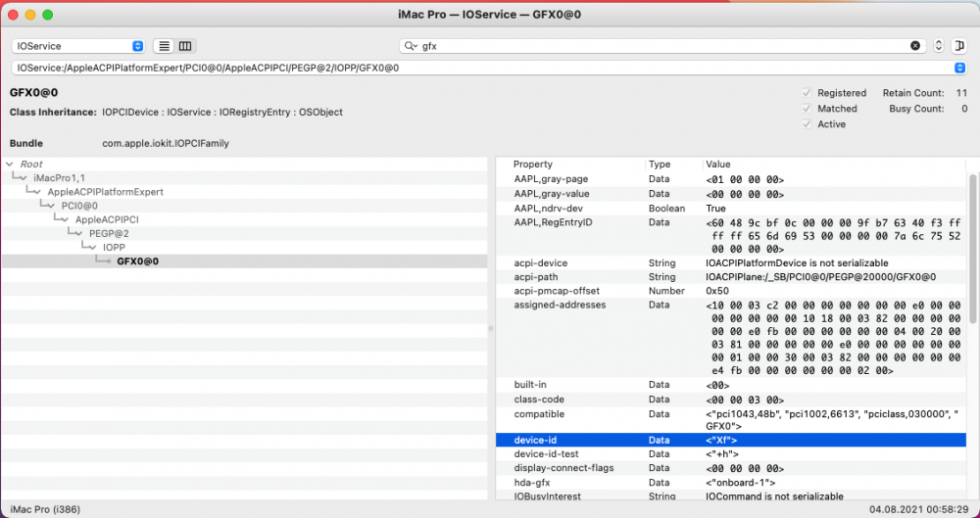Click the search field containing gfx

pos(662,46)
